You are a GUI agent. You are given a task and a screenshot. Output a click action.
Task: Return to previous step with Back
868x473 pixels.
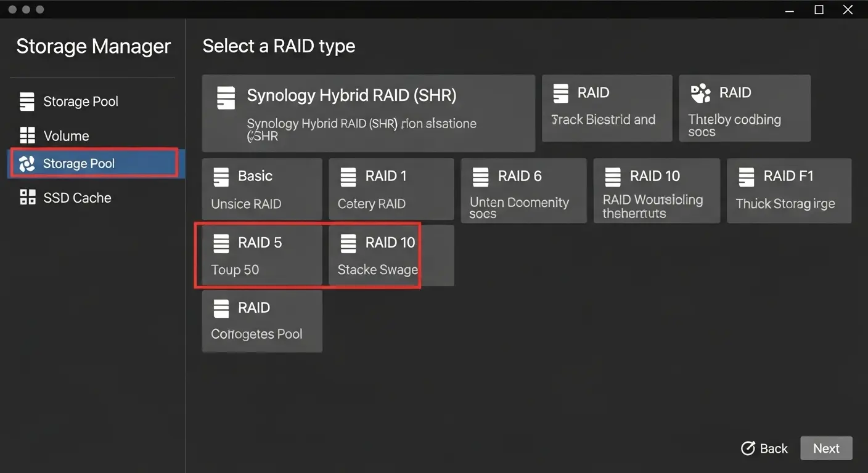(764, 448)
